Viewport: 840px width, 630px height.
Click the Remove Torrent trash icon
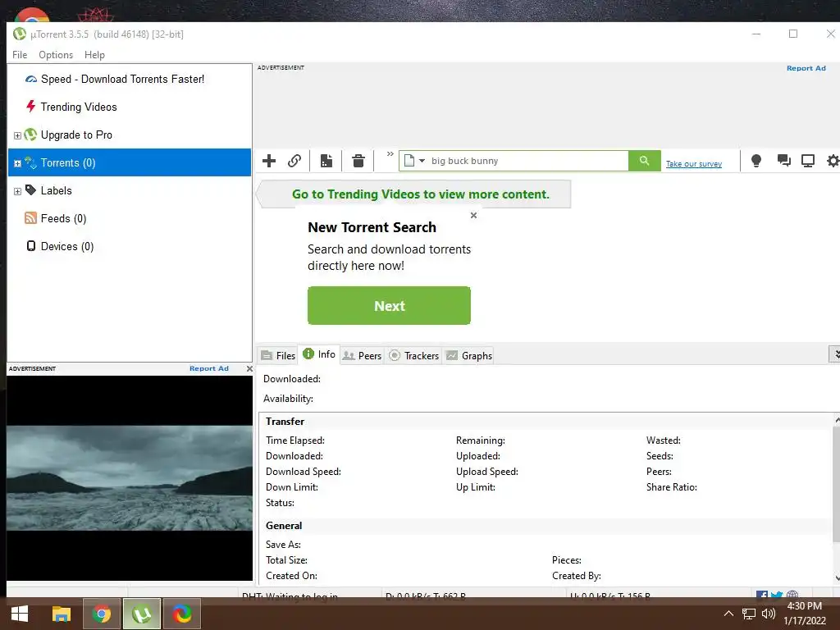pos(358,161)
